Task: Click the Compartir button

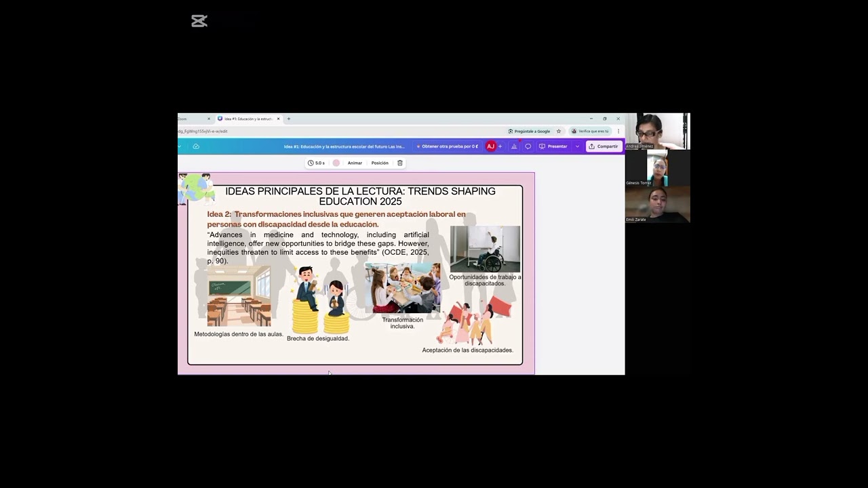Action: (604, 146)
